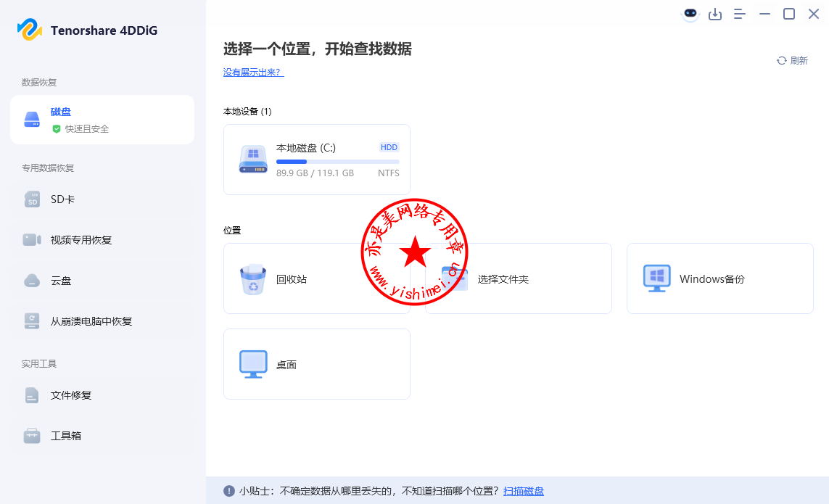
Task: Open 文件修复 file repair tool
Action: (102, 395)
